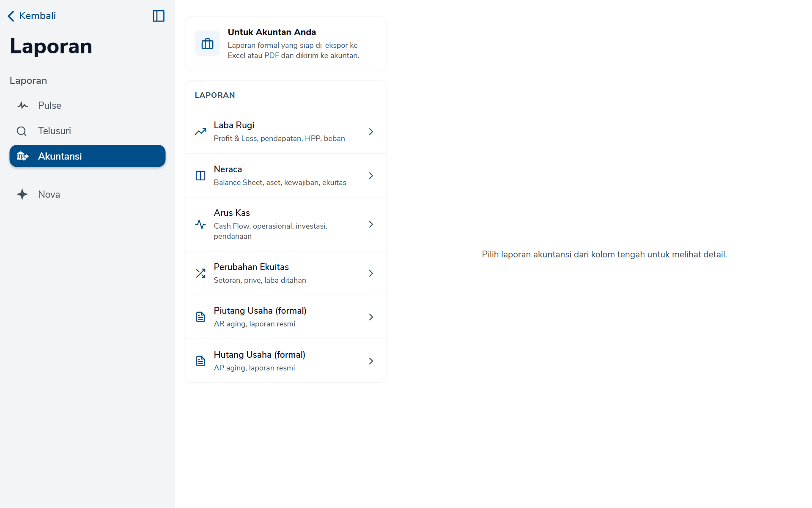Click the document icon beside Piutang Usaha
This screenshot has width=812, height=508.
click(x=200, y=317)
